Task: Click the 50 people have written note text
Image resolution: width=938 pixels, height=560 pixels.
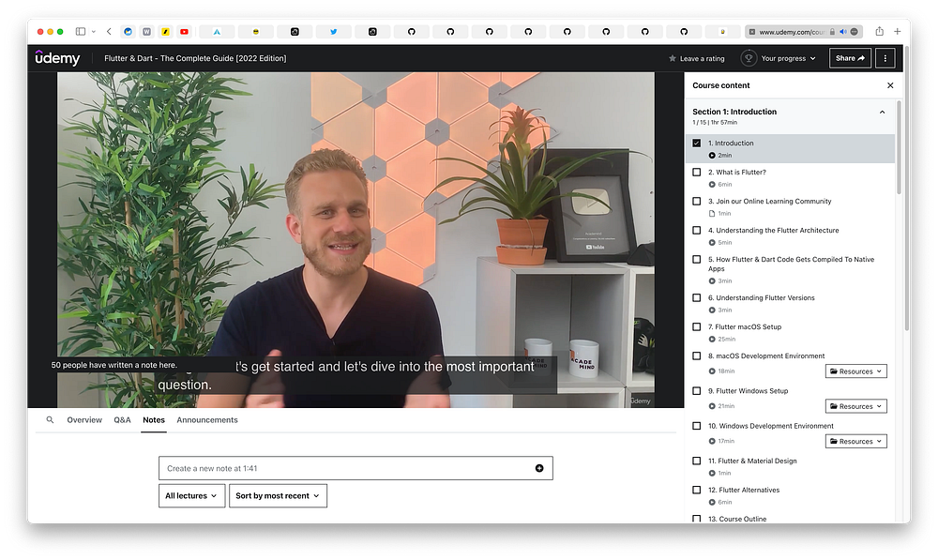Action: pos(114,365)
